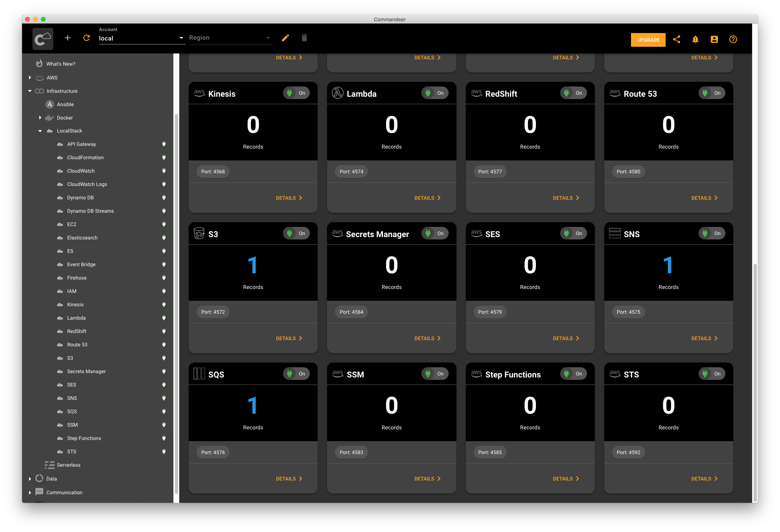This screenshot has height=532, width=780.
Task: Click plug status icon beside Firehose
Action: click(164, 278)
